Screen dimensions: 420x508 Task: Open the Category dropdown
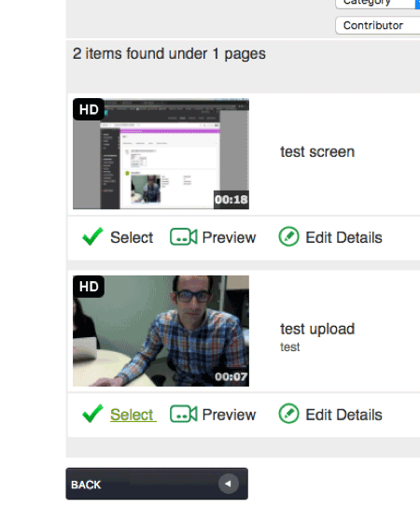pos(378,3)
